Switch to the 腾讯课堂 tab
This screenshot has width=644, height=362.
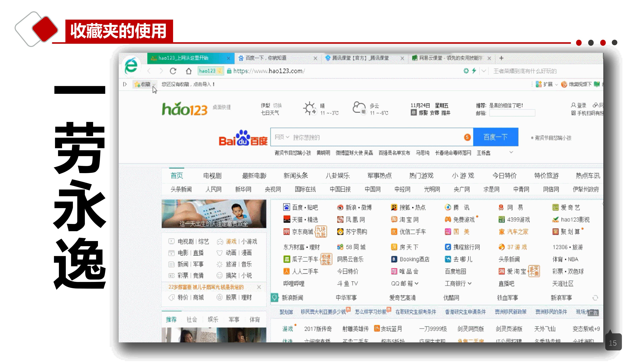[x=364, y=58]
